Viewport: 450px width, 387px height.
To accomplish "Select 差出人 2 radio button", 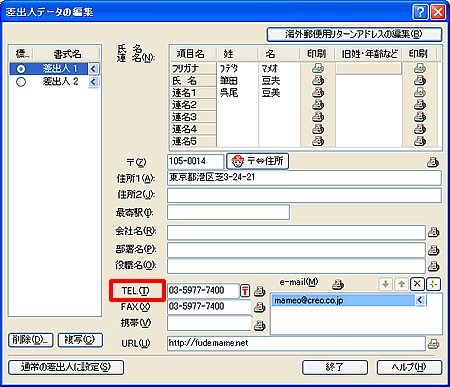I will point(21,82).
